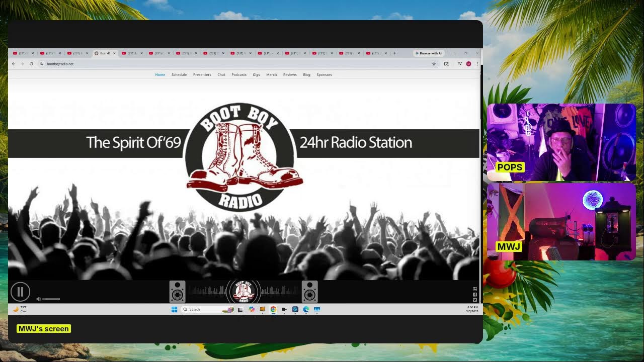Screen dimensions: 644x362
Task: Mute the radio player volume speaker icon
Action: 39,299
